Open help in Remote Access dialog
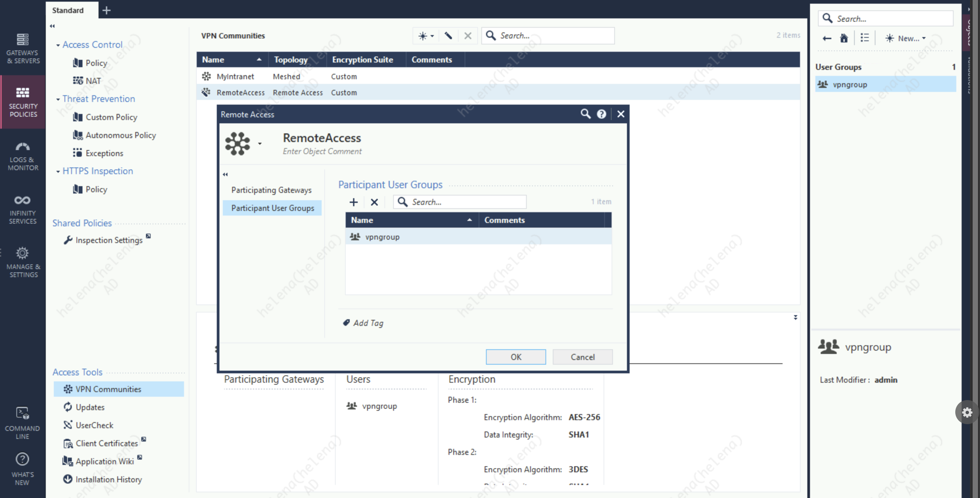This screenshot has height=498, width=980. point(601,114)
